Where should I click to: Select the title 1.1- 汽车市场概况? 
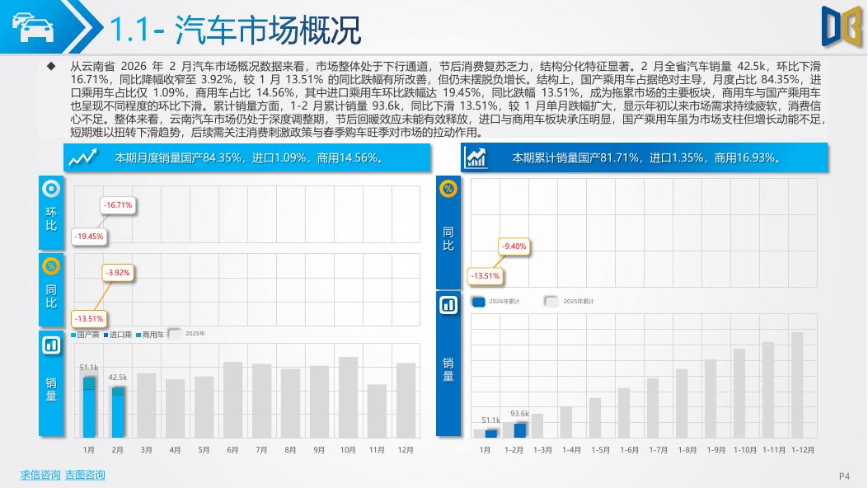(x=236, y=30)
